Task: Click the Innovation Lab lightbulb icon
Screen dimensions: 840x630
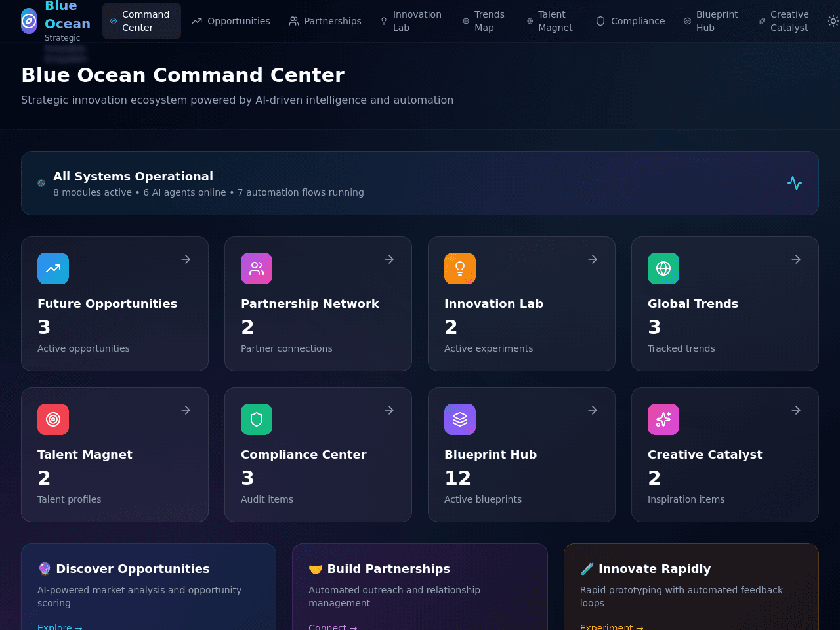Action: [x=460, y=268]
